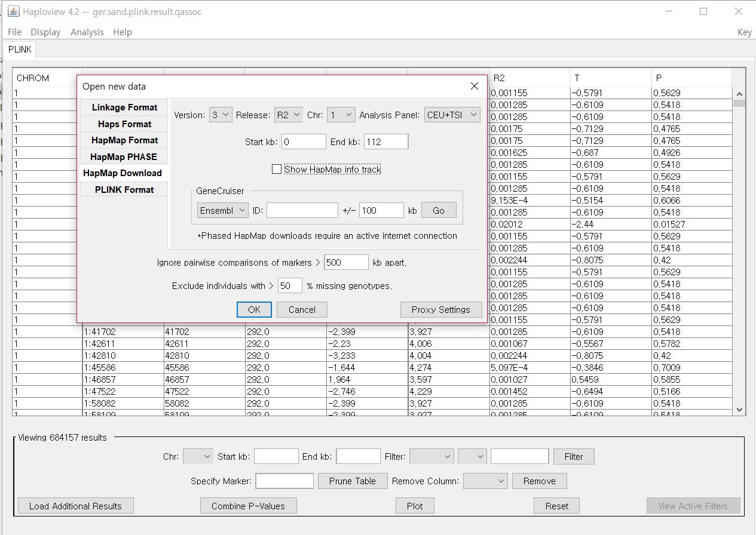Viewport: 756px width, 535px height.
Task: Expand the Release R2 dropdown
Action: pyautogui.click(x=289, y=115)
